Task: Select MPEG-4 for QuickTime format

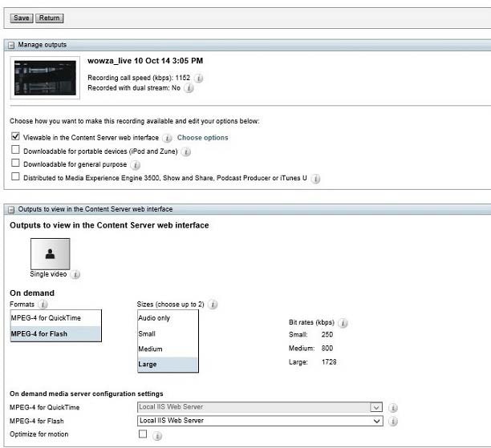Action: click(55, 318)
